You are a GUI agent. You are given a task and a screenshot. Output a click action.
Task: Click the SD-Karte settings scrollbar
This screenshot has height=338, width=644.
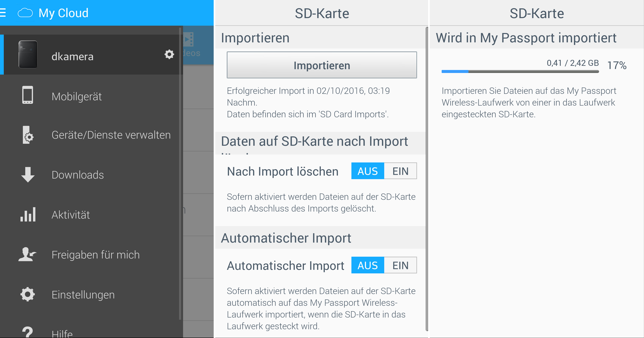click(427, 179)
